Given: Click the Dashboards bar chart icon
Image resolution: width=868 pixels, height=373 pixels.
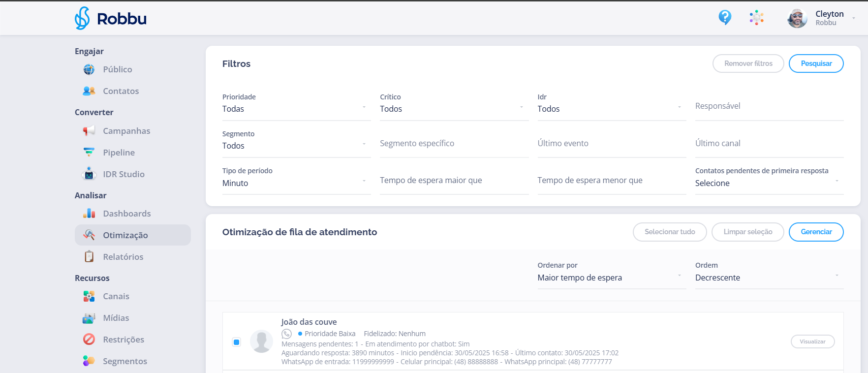Looking at the screenshot, I should click(x=89, y=214).
